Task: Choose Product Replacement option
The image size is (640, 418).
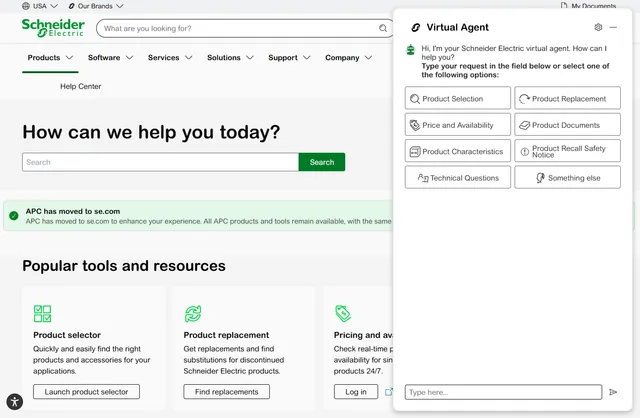Action: (x=567, y=98)
